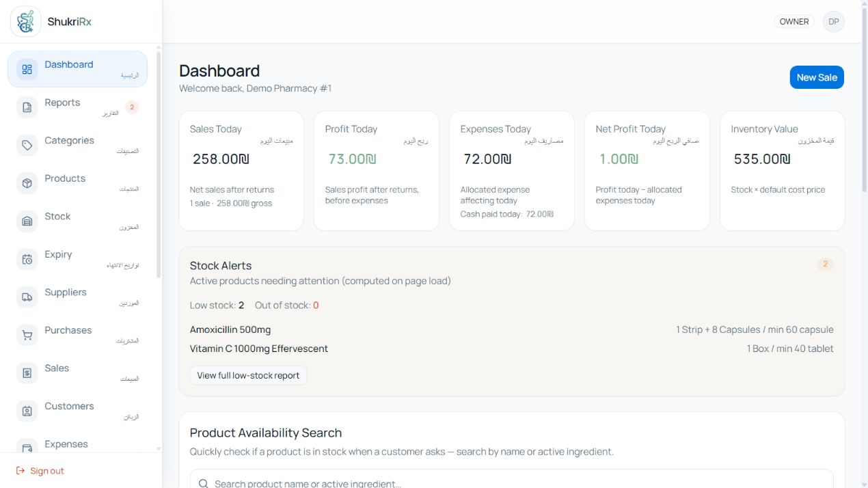Select Vitamin C 1000mg Effervescent alert

pos(511,349)
